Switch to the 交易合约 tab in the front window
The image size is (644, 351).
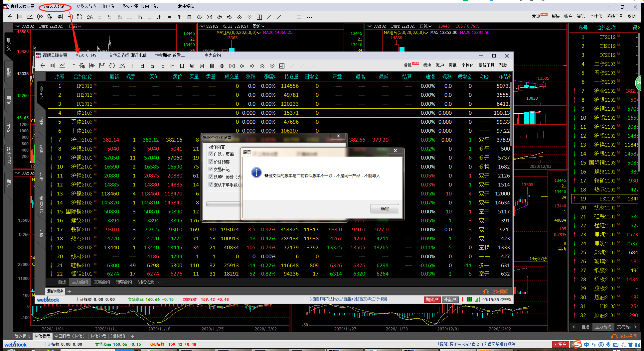tap(102, 282)
